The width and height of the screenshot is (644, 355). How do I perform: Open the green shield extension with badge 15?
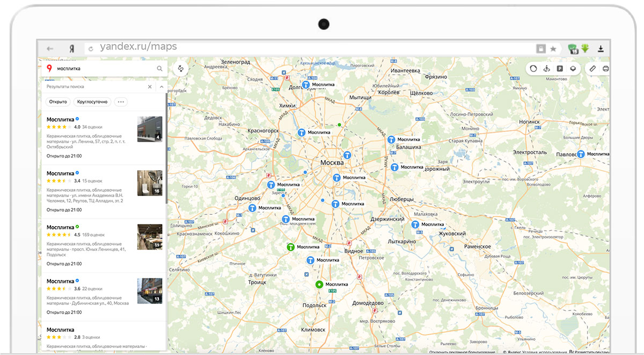click(x=573, y=49)
